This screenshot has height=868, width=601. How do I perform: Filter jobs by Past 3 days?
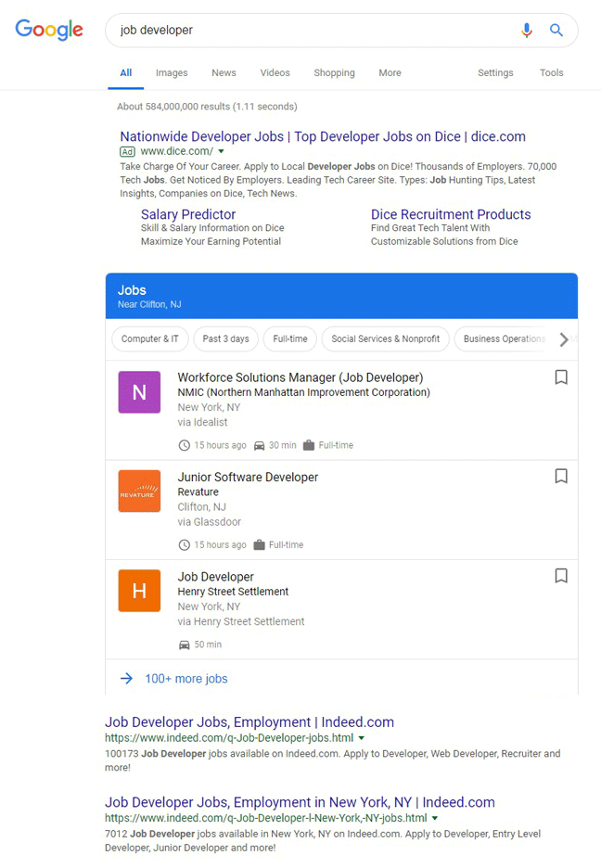(225, 338)
